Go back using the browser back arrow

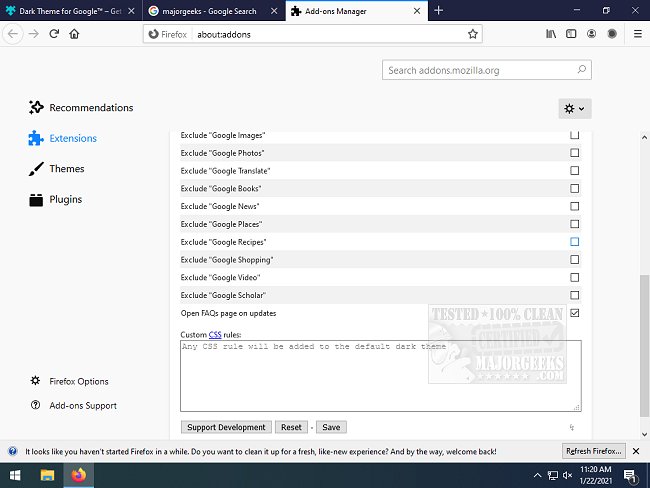tap(13, 34)
